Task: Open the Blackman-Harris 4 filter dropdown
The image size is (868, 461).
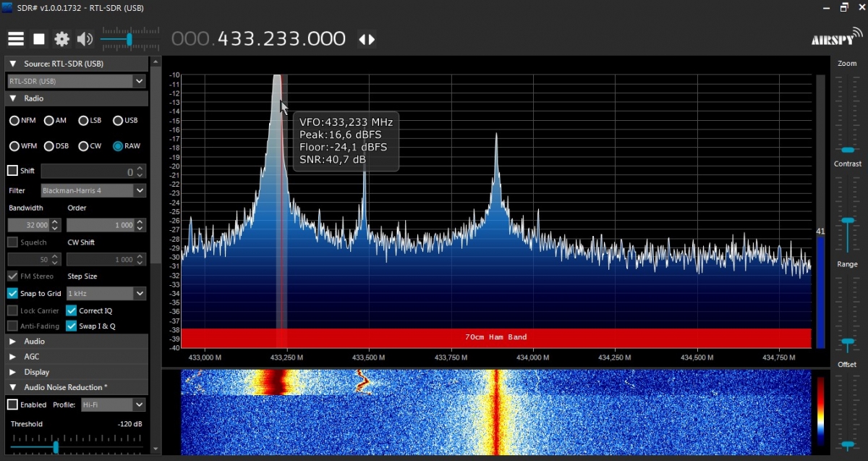Action: pos(93,190)
